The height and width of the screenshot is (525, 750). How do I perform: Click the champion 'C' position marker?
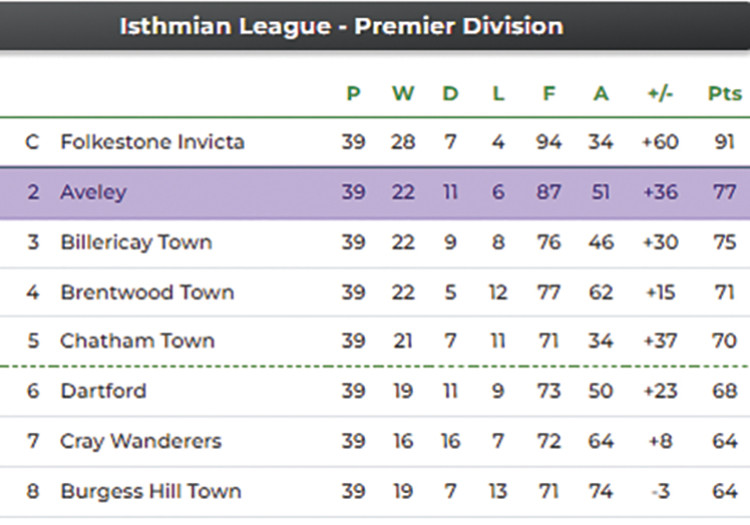pyautogui.click(x=33, y=142)
